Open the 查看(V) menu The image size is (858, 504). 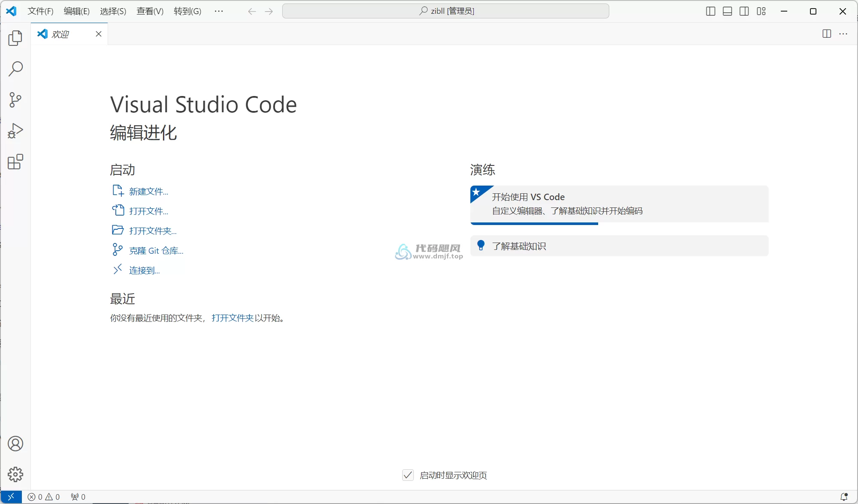tap(150, 11)
